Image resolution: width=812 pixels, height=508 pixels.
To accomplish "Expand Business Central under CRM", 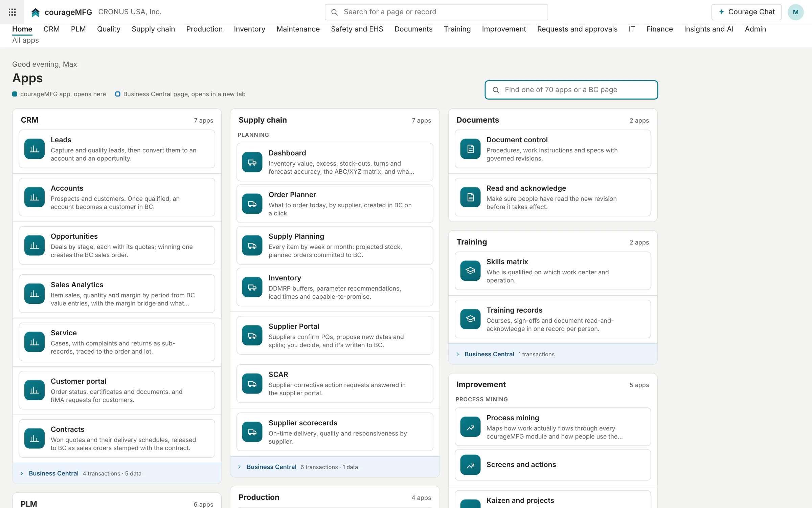I will (x=117, y=473).
